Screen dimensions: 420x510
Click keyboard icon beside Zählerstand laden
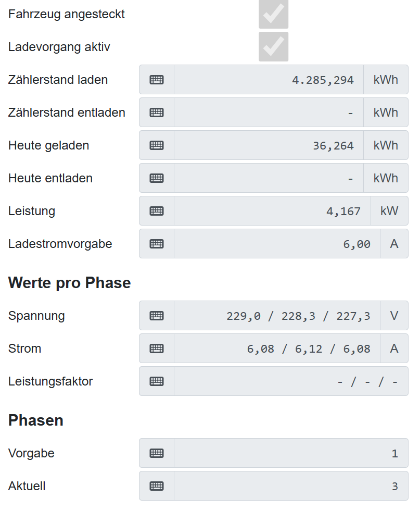click(x=157, y=80)
